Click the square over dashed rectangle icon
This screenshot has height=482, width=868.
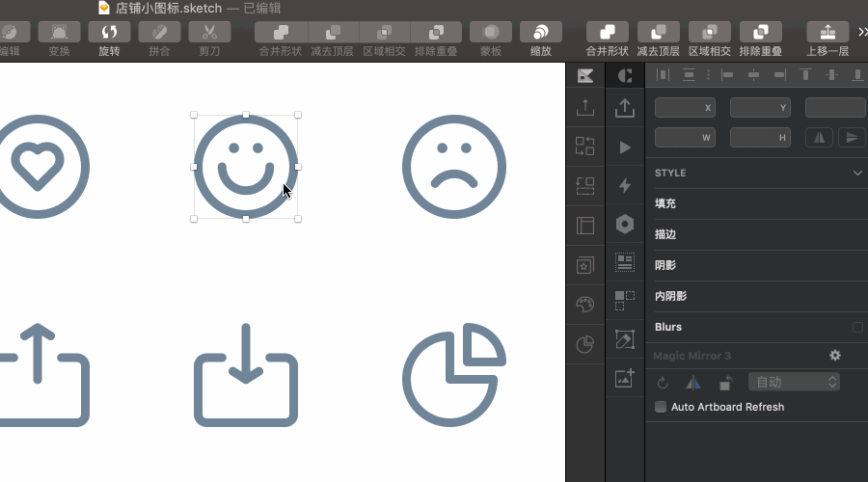click(585, 186)
